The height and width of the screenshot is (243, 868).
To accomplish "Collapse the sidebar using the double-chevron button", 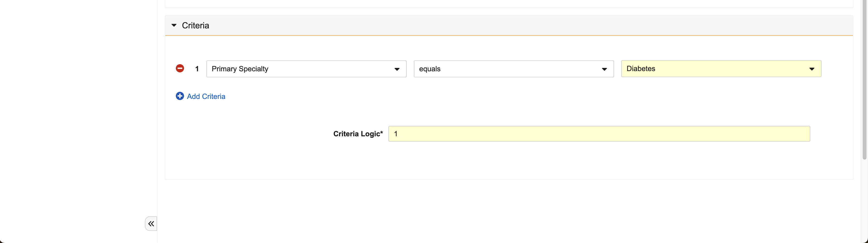I will point(151,223).
